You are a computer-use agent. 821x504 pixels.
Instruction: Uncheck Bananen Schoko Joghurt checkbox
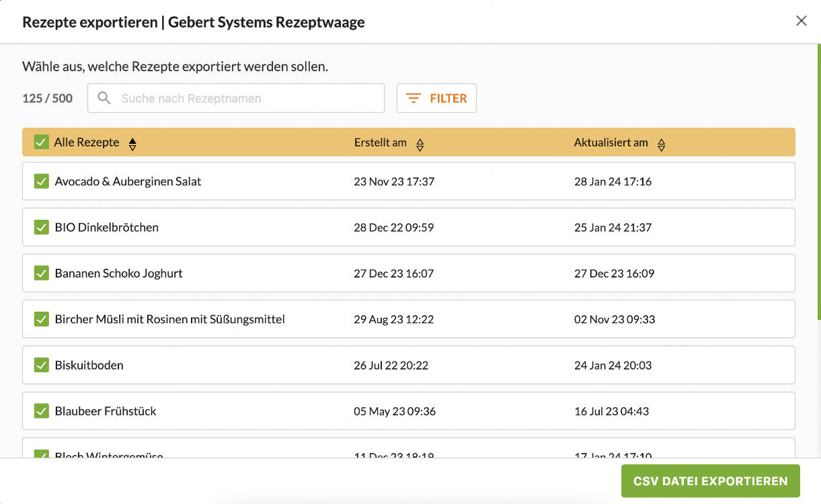[x=42, y=274]
